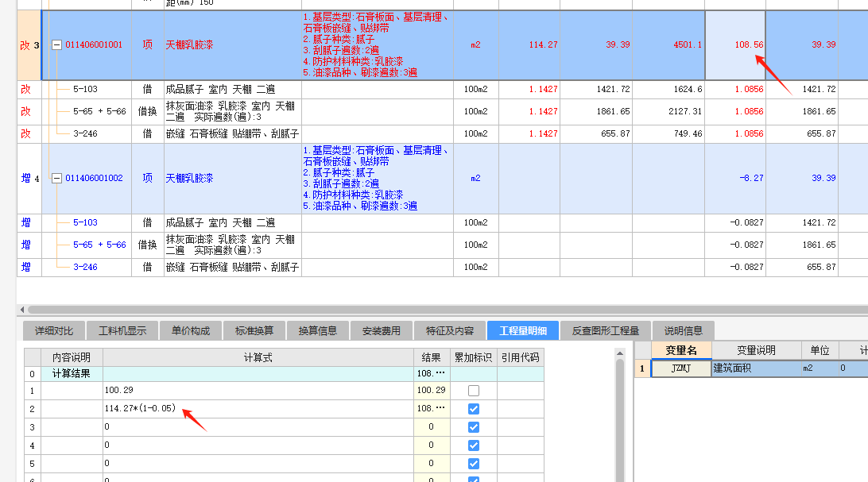868x482 pixels.
Task: Click the red 天棚乳胶漆 item name
Action: coord(189,44)
